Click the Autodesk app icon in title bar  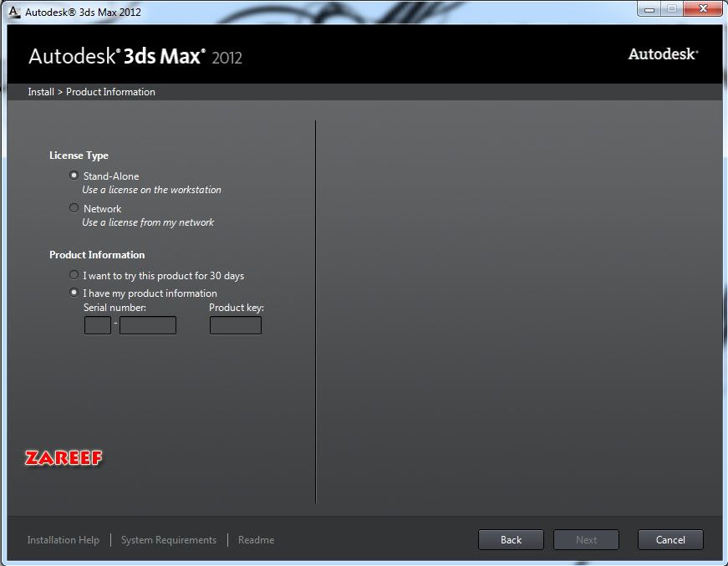(x=14, y=12)
